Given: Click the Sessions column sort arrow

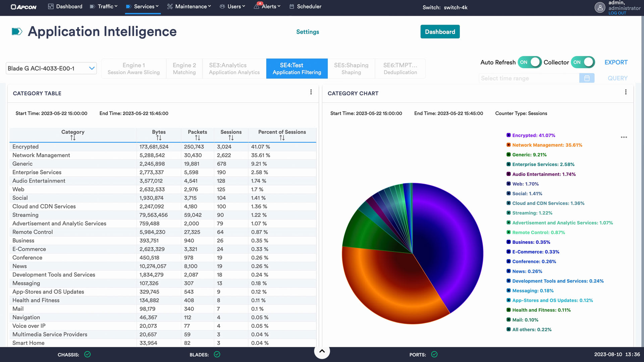Looking at the screenshot, I should (231, 138).
